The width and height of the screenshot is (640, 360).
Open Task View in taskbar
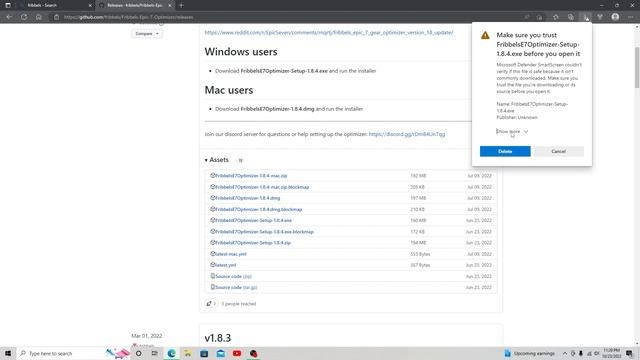coord(155,353)
